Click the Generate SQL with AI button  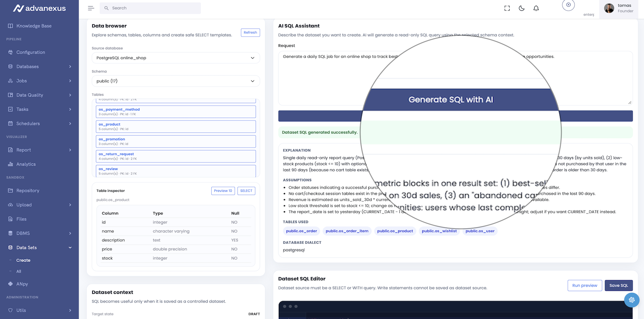coord(455,116)
